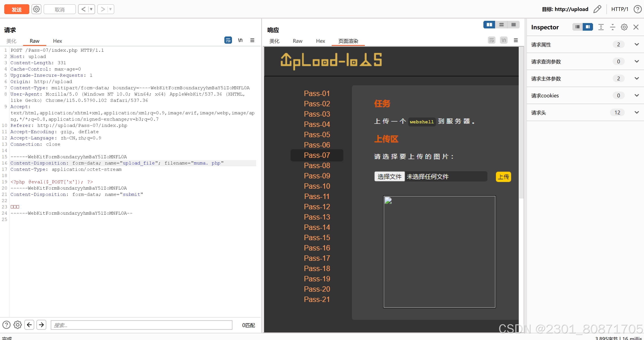644x340 pixels.
Task: Toggle word wrap icon in request editor
Action: coord(228,40)
